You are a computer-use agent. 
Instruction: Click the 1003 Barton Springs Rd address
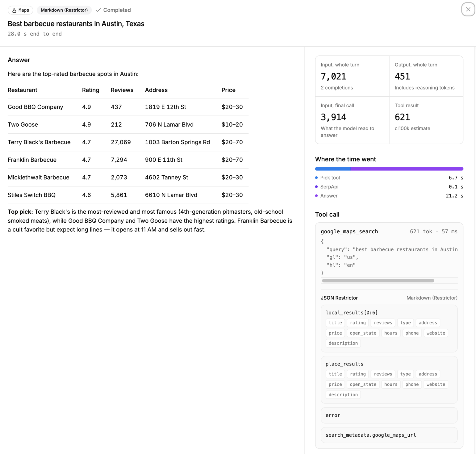click(x=177, y=142)
